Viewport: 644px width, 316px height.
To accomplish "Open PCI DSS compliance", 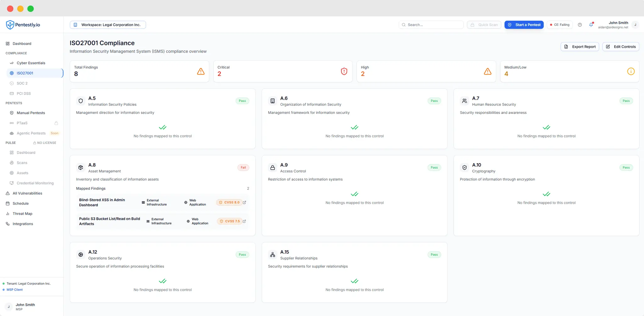I will tap(24, 93).
